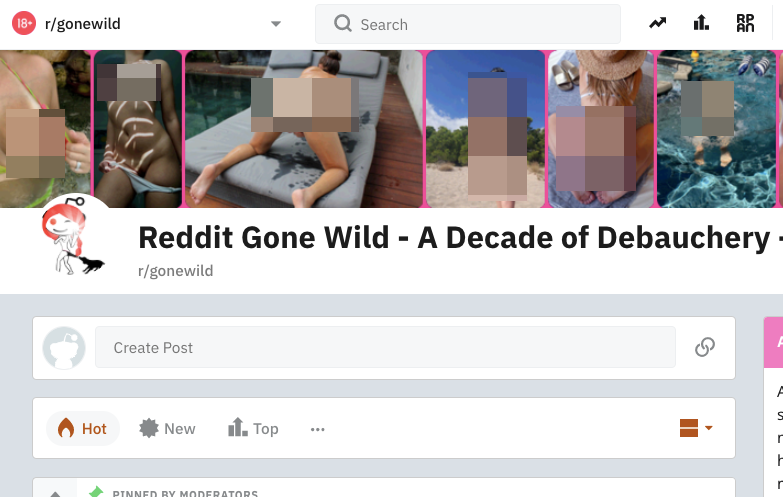Open the Popular trending arrow icon

coord(657,23)
